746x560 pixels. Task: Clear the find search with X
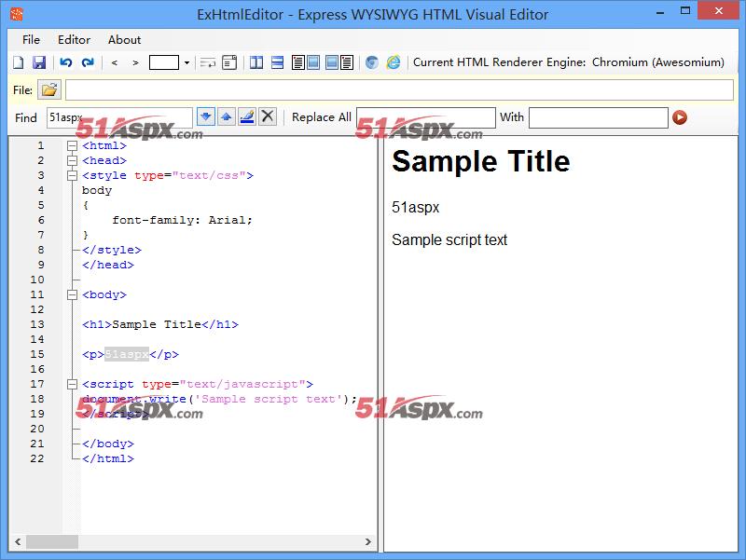coord(268,117)
